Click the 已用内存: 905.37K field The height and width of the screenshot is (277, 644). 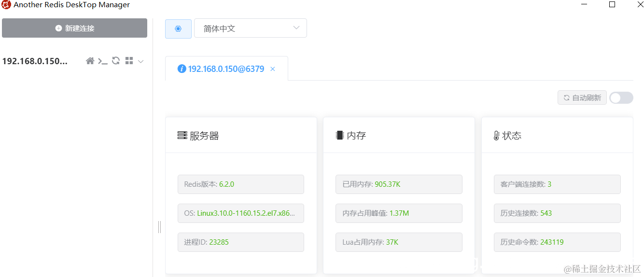(399, 184)
